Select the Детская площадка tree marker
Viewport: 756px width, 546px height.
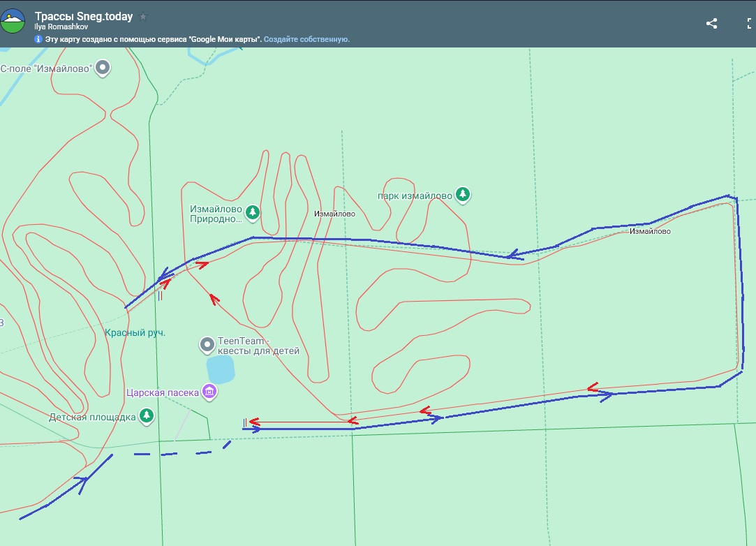pyautogui.click(x=146, y=417)
